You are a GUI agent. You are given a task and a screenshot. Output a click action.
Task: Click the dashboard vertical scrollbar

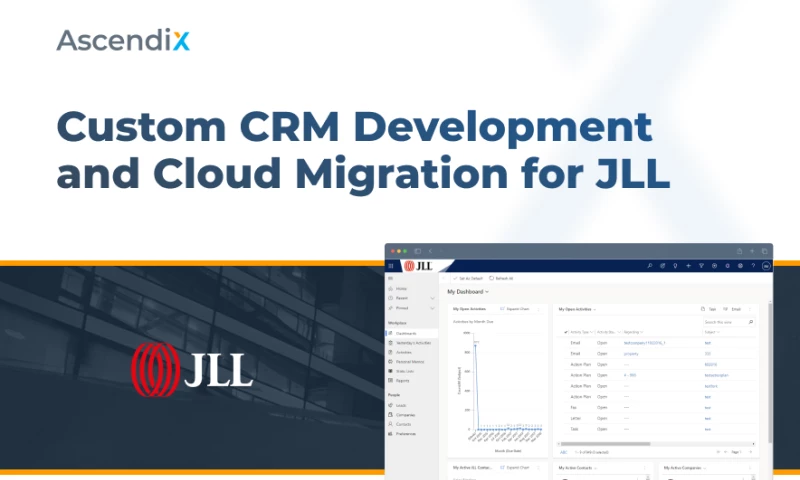769,372
